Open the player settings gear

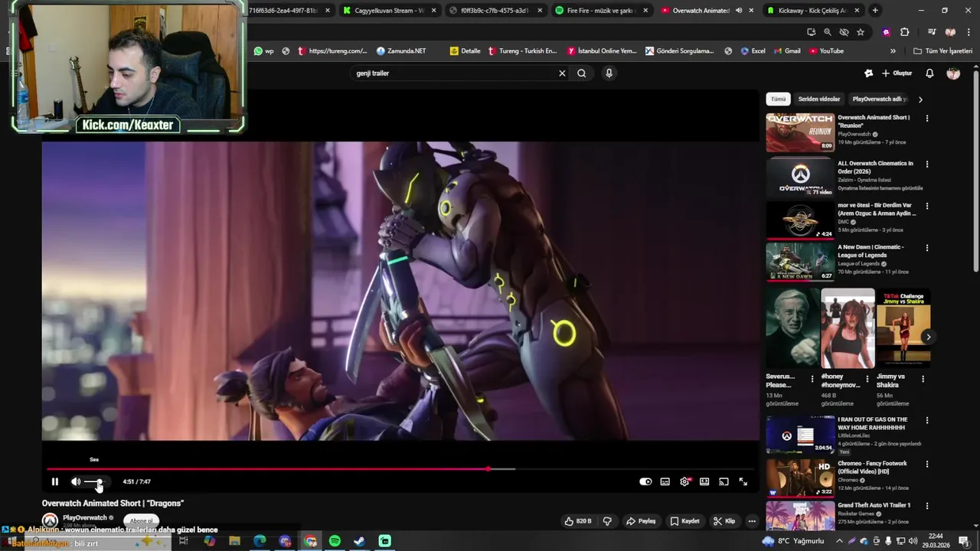click(x=684, y=481)
